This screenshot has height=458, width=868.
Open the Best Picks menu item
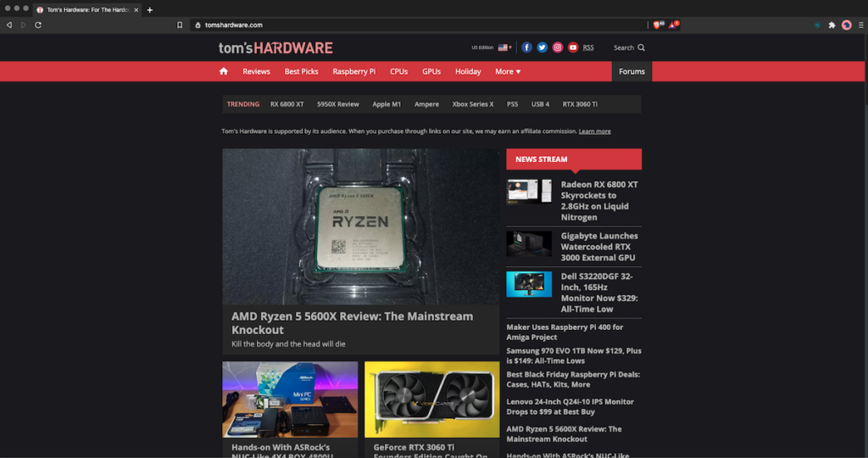[301, 71]
